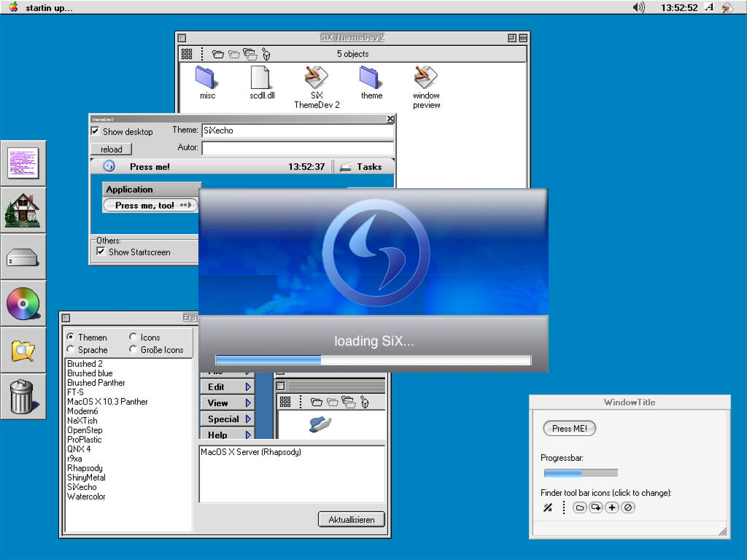747x560 pixels.
Task: Click the grid view icon in the theme preview pane
Action: coord(285,402)
